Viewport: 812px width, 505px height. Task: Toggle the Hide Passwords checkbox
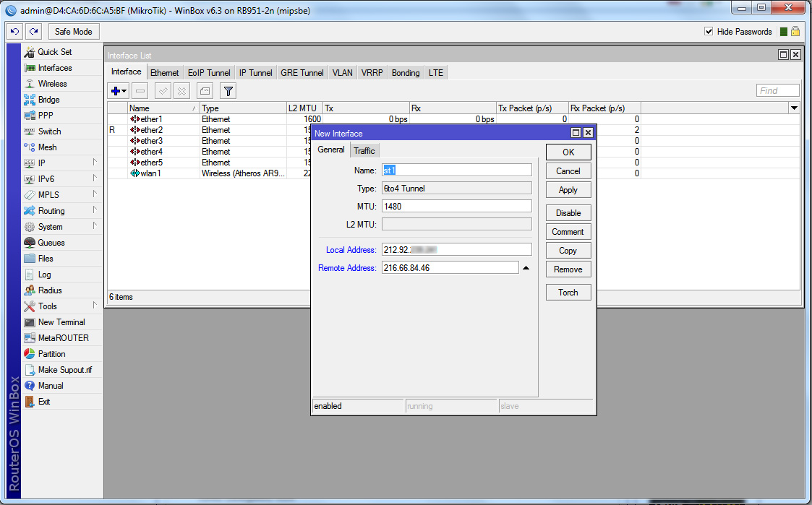click(x=709, y=32)
